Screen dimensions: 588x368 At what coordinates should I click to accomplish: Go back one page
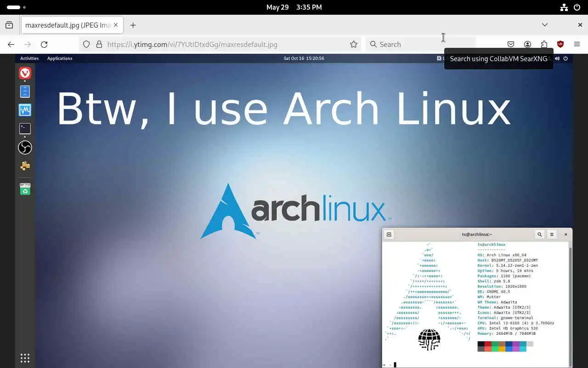pyautogui.click(x=11, y=44)
